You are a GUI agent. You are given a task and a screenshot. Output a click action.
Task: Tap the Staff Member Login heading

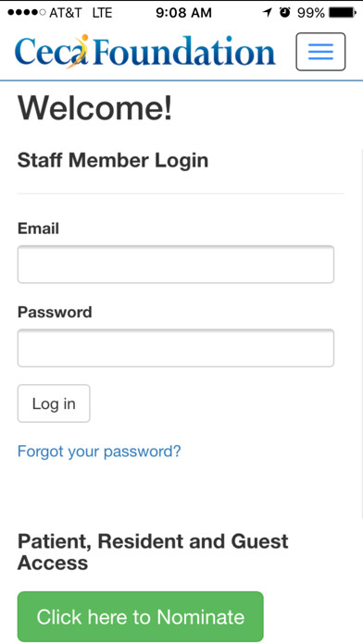(113, 160)
